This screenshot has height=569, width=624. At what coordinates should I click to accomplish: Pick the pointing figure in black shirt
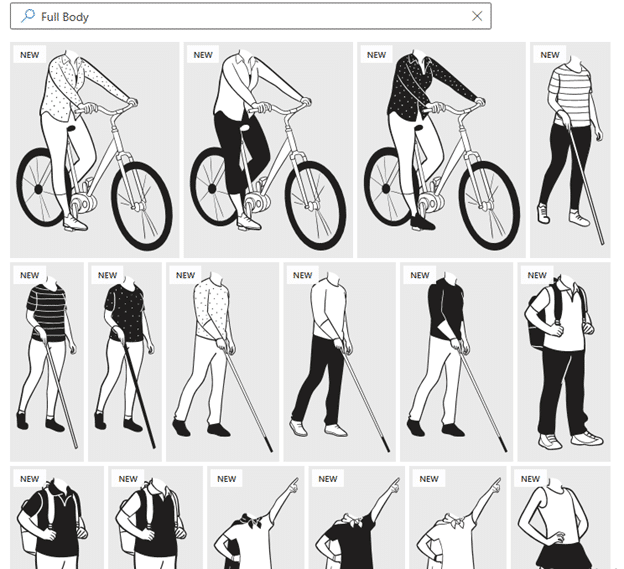click(x=356, y=522)
